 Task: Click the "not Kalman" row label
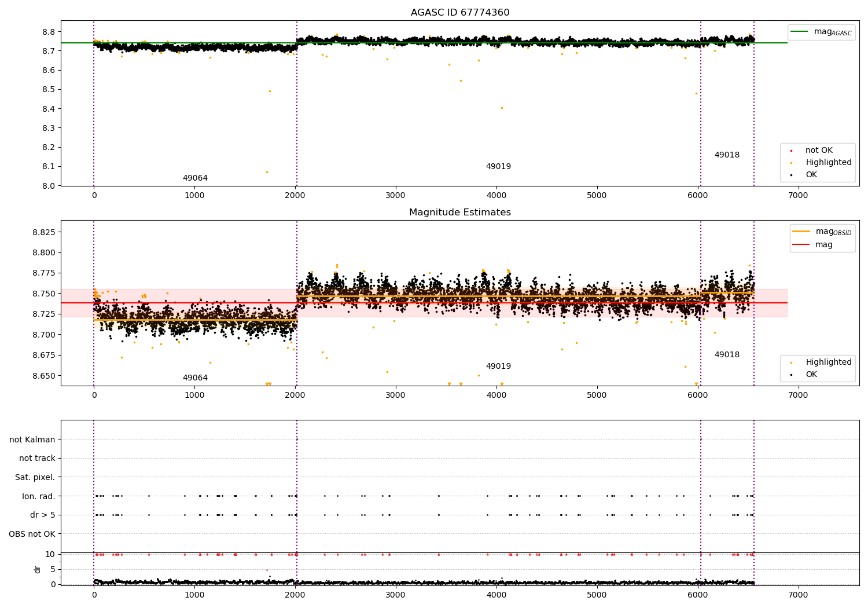tap(32, 440)
